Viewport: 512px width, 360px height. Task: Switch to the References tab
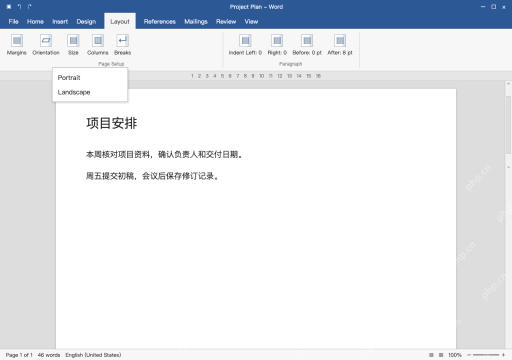pos(160,22)
